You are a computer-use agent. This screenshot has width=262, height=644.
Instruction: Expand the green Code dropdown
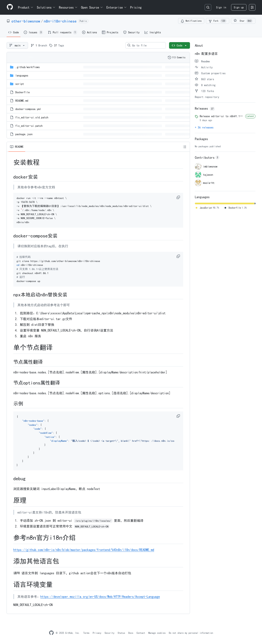pos(179,45)
